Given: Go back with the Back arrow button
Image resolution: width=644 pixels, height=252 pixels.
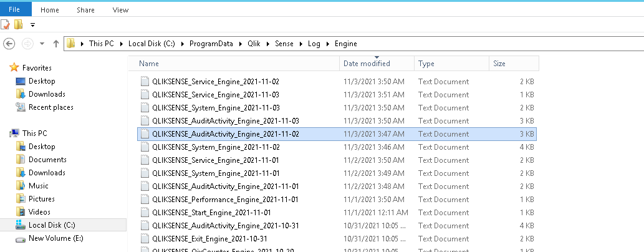Looking at the screenshot, I should click(x=9, y=44).
